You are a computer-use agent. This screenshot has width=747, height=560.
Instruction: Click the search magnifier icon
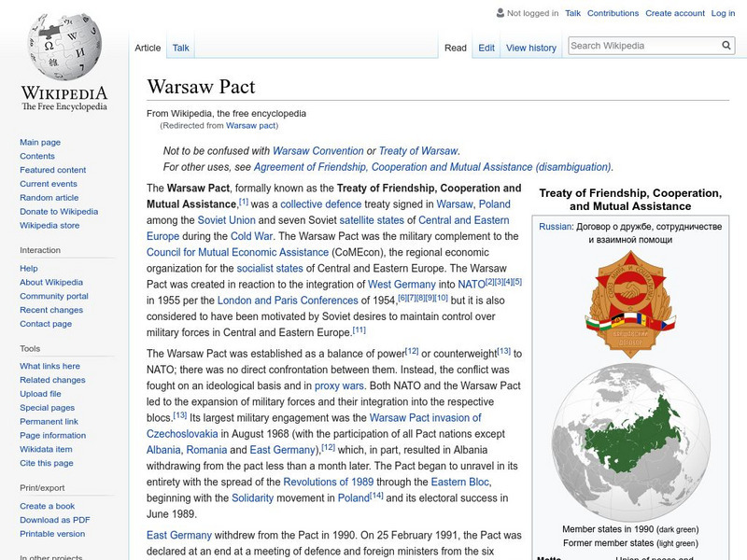[x=726, y=45]
